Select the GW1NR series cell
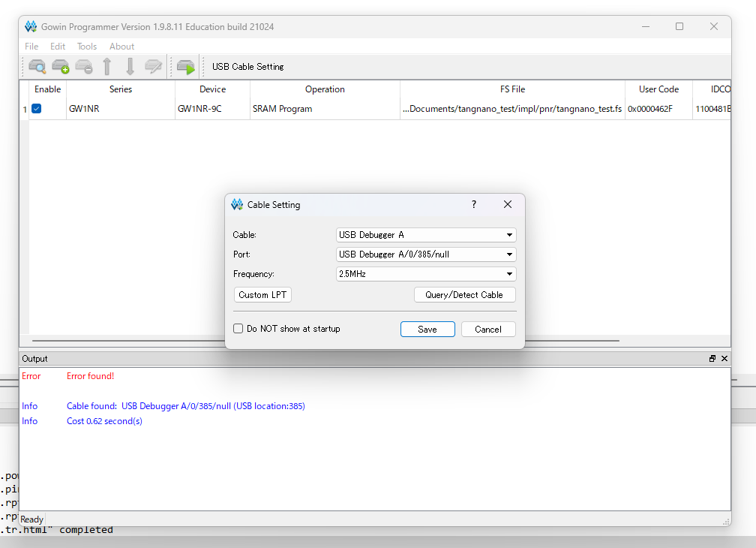Screen dimensions: 756x548 [121, 109]
